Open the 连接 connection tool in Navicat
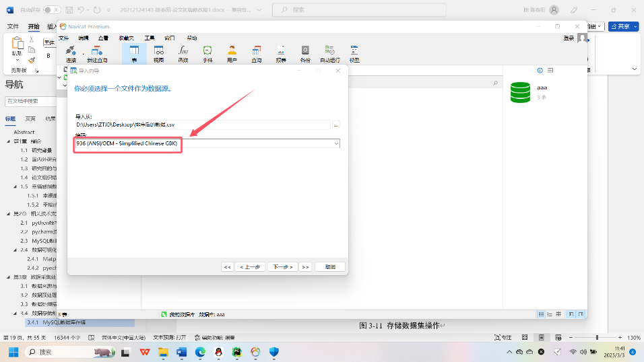 pyautogui.click(x=71, y=54)
